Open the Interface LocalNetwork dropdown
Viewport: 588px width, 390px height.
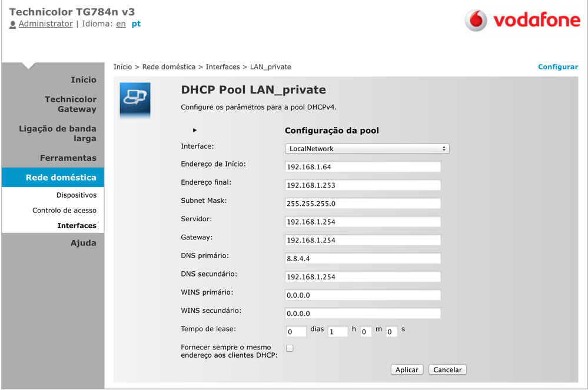367,149
